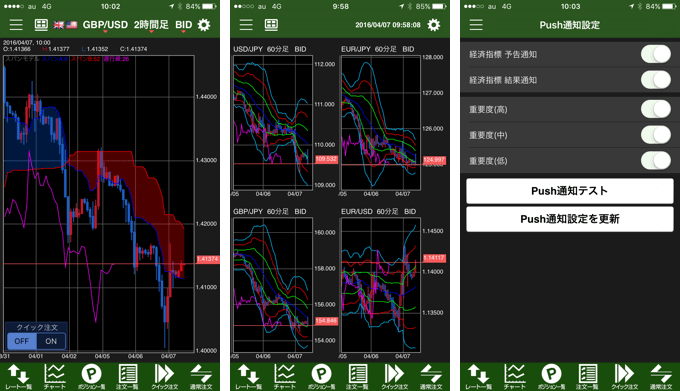Screen dimensions: 680x391
Task: Open クイック注文 tab on GBP/USD screen
Action: (x=164, y=377)
